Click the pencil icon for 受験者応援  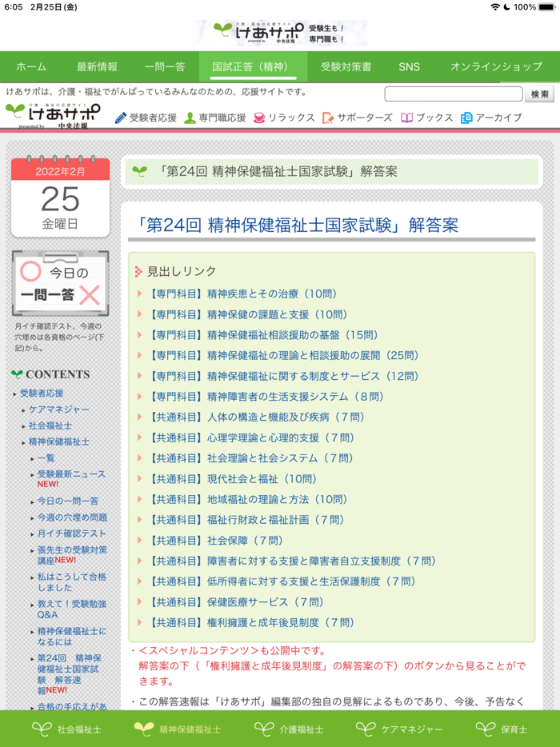[121, 118]
